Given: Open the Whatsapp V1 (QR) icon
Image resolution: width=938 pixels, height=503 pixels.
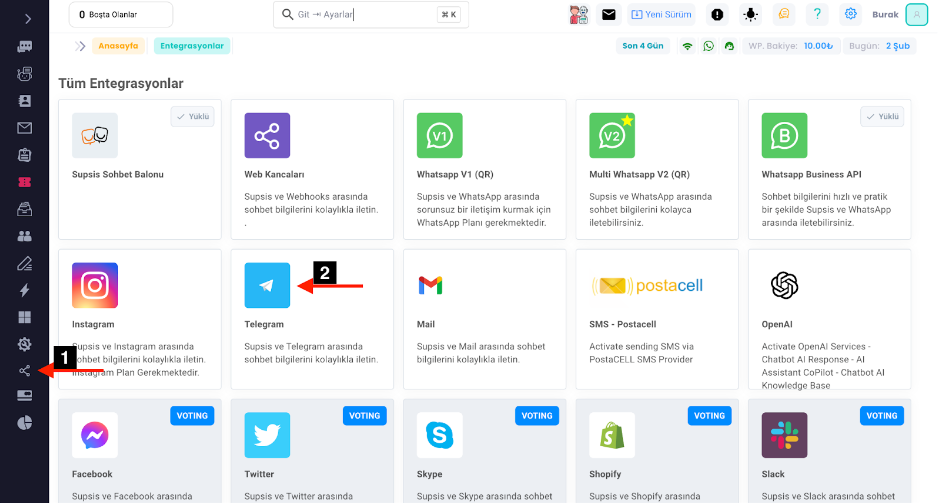Looking at the screenshot, I should tap(440, 135).
